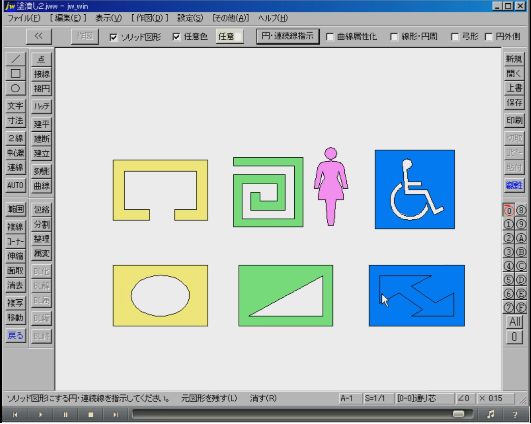This screenshot has height=424, width=531.
Task: Select the ハッチ hatch tool
Action: (41, 106)
